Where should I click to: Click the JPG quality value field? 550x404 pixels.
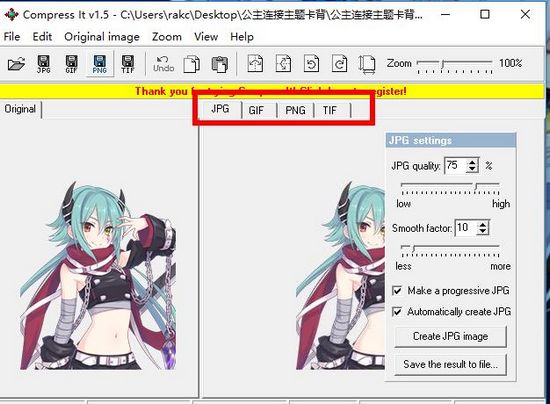456,166
